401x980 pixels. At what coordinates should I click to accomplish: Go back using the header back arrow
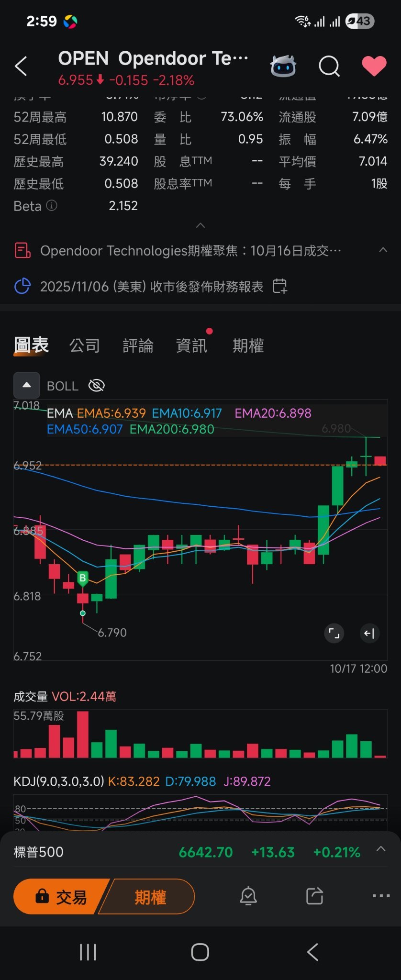coord(21,67)
